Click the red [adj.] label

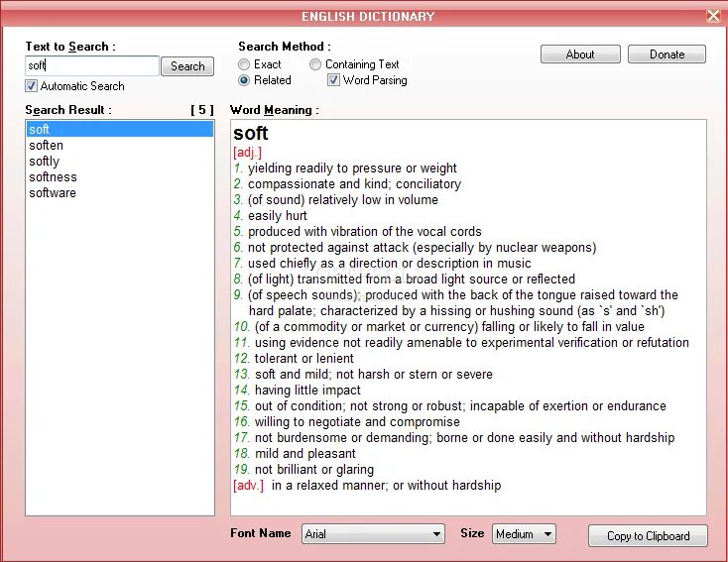click(x=248, y=153)
